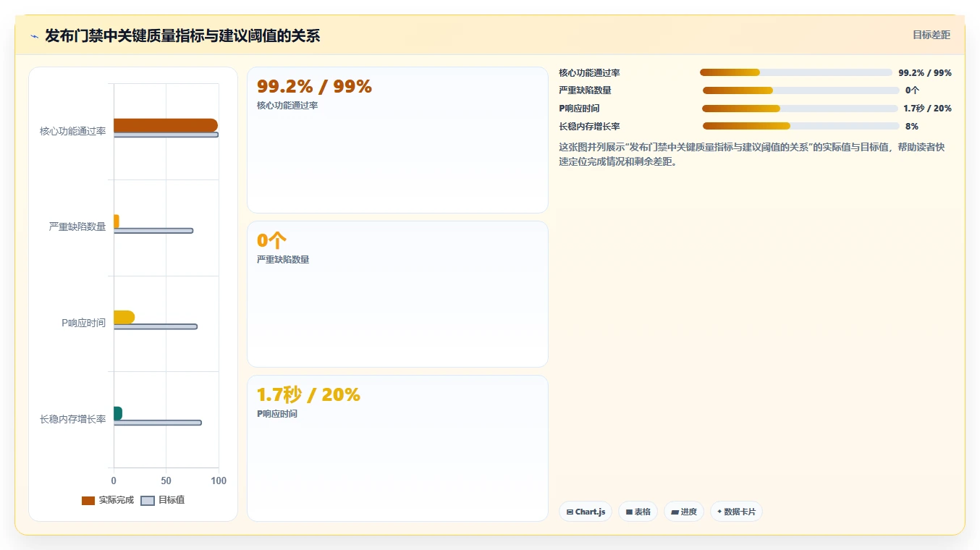Viewport: 980px width, 550px height.
Task: Click the 严重缺陷数量 chart axis label
Action: point(77,227)
